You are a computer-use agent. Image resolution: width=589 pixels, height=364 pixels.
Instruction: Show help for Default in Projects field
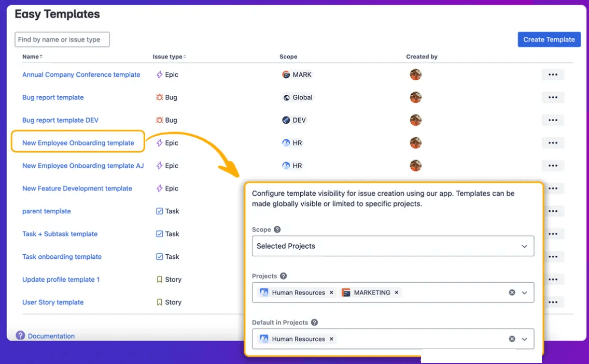click(x=314, y=323)
